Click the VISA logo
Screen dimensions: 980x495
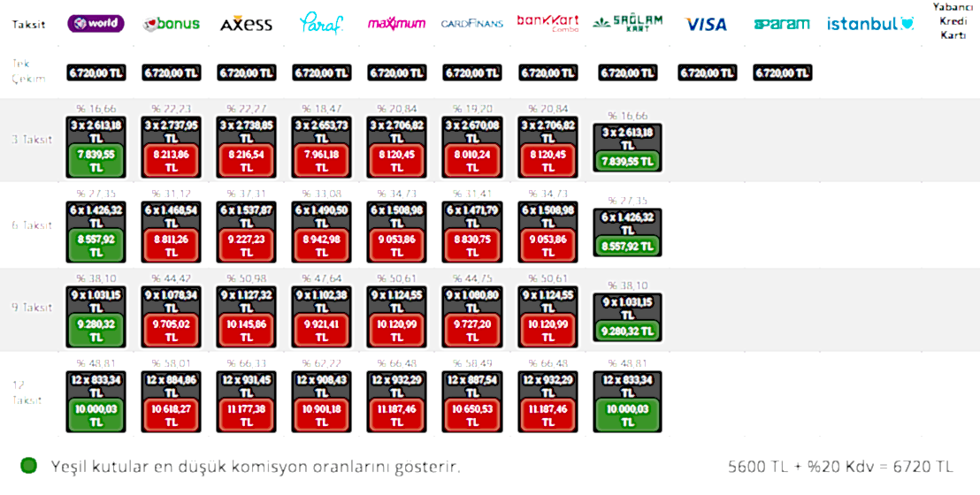coord(706,24)
